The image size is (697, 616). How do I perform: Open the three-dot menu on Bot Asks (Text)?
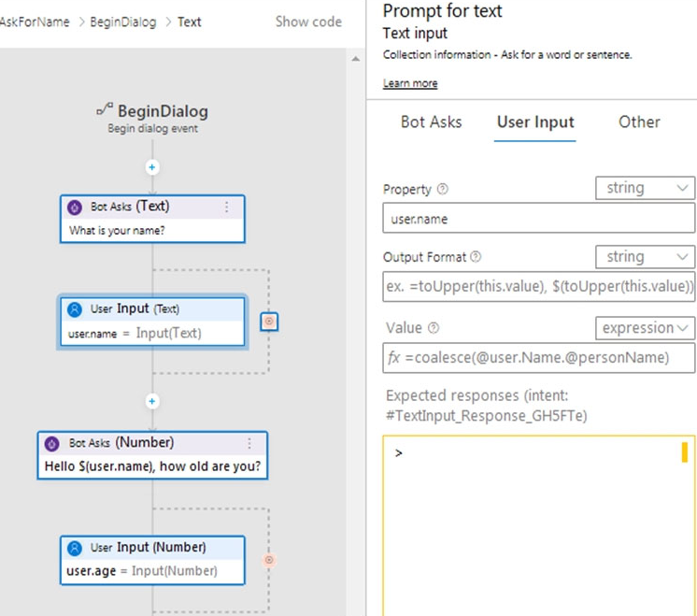(x=226, y=207)
